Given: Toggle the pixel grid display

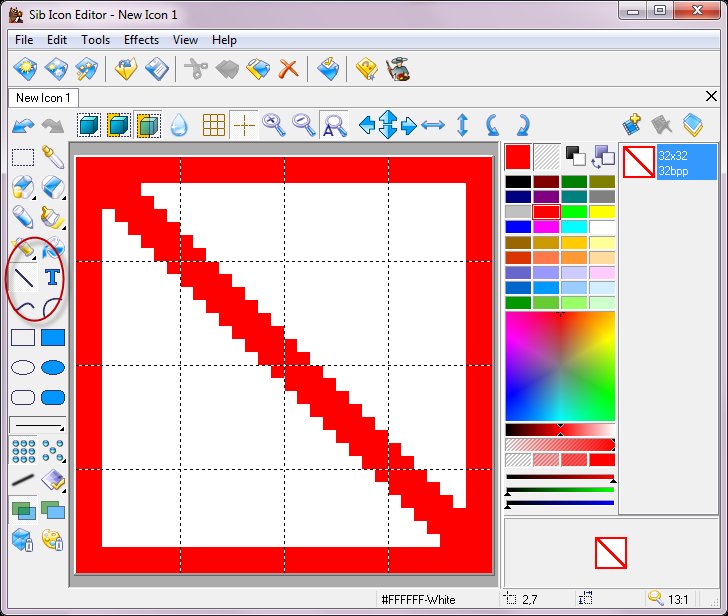Looking at the screenshot, I should point(213,125).
